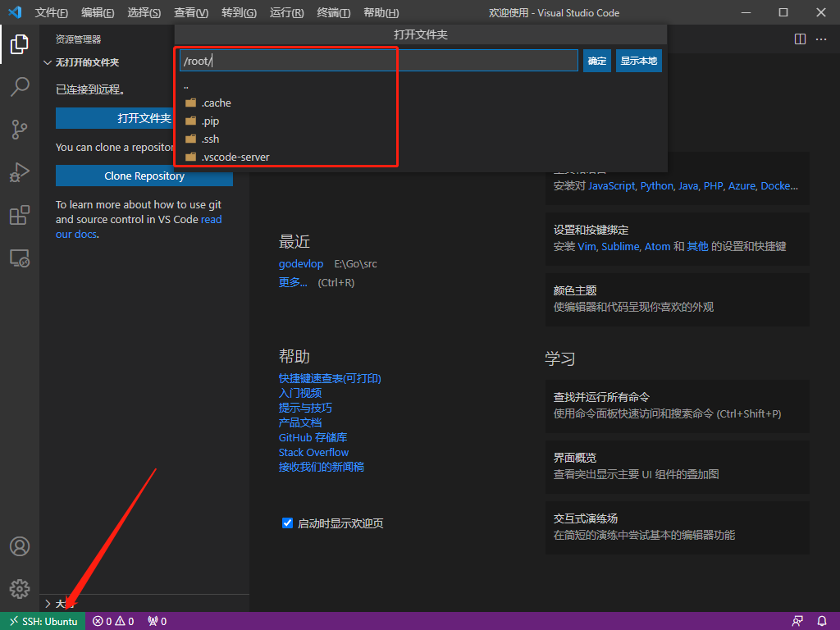Image resolution: width=840 pixels, height=630 pixels.
Task: Open the 提示与技巧 link
Action: click(x=305, y=408)
